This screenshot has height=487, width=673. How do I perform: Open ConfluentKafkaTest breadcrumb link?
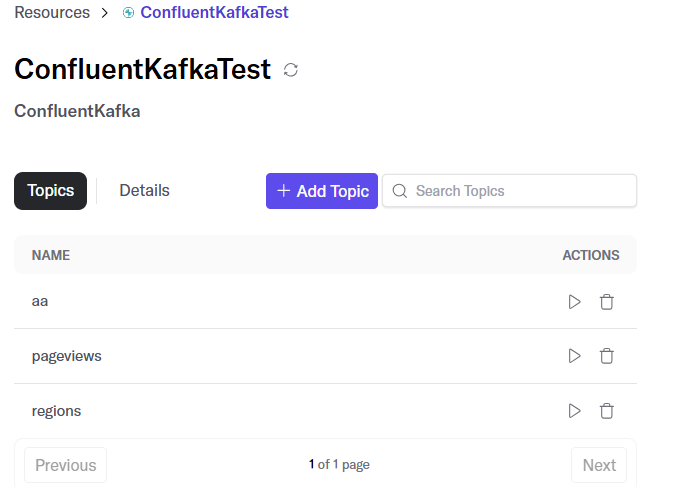(214, 13)
